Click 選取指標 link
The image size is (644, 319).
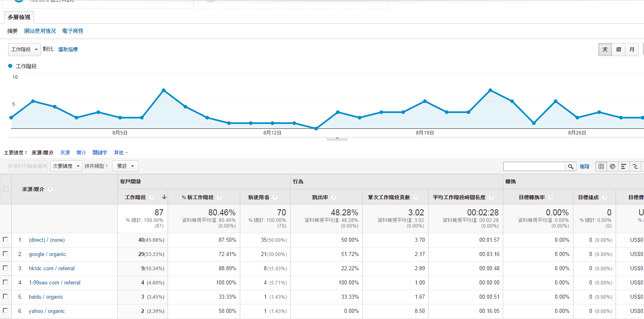click(x=68, y=50)
